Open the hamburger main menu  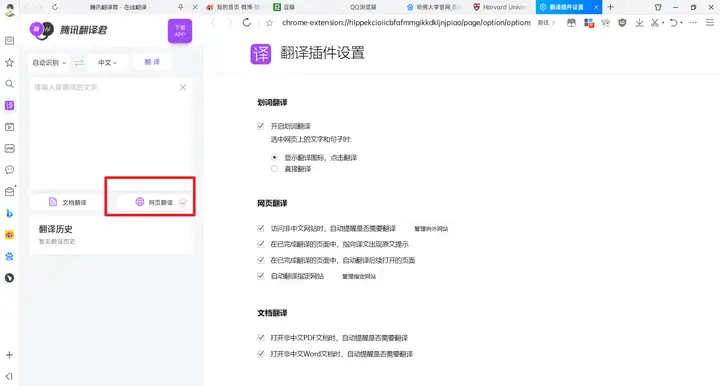coord(709,22)
